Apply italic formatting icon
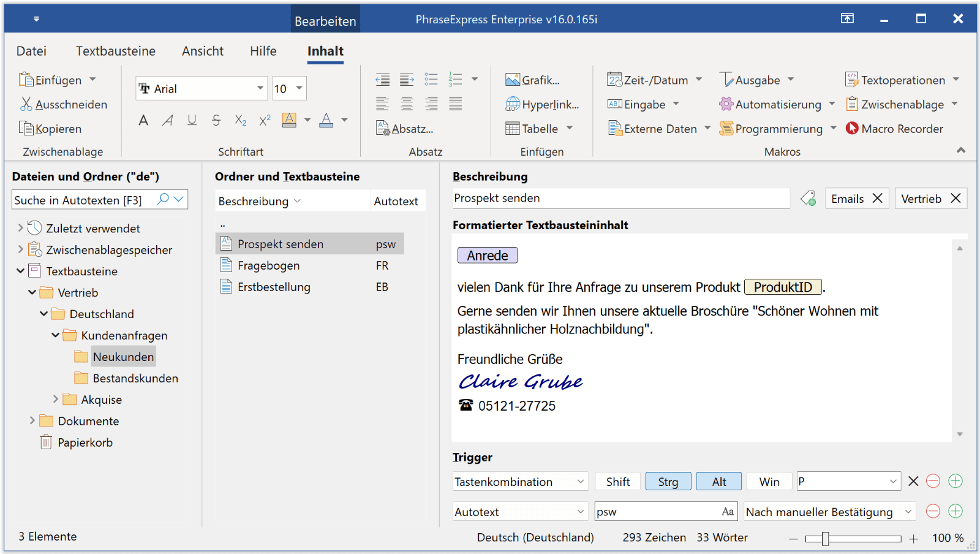 [x=167, y=120]
